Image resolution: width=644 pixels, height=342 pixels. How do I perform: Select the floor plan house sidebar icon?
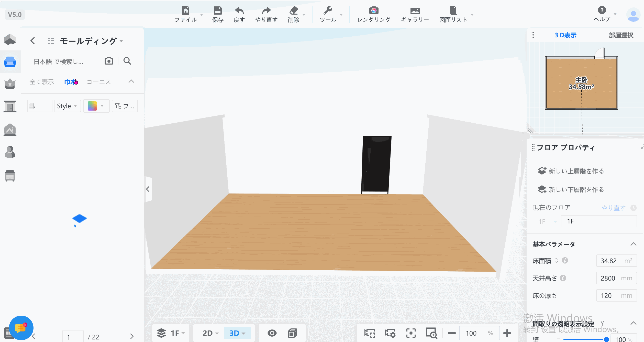[x=10, y=39]
